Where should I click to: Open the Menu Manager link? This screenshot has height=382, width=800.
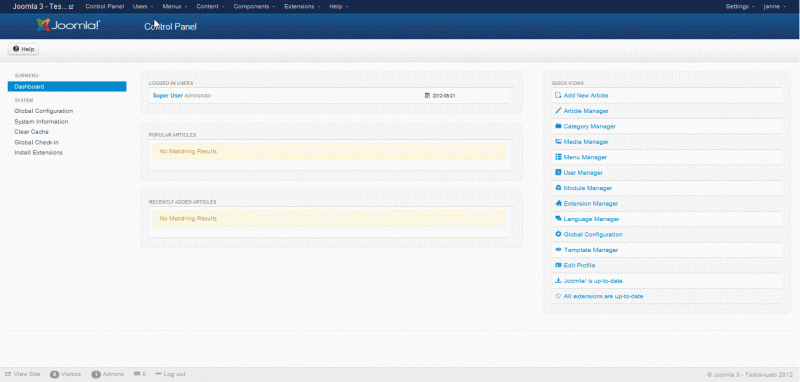[x=585, y=157]
